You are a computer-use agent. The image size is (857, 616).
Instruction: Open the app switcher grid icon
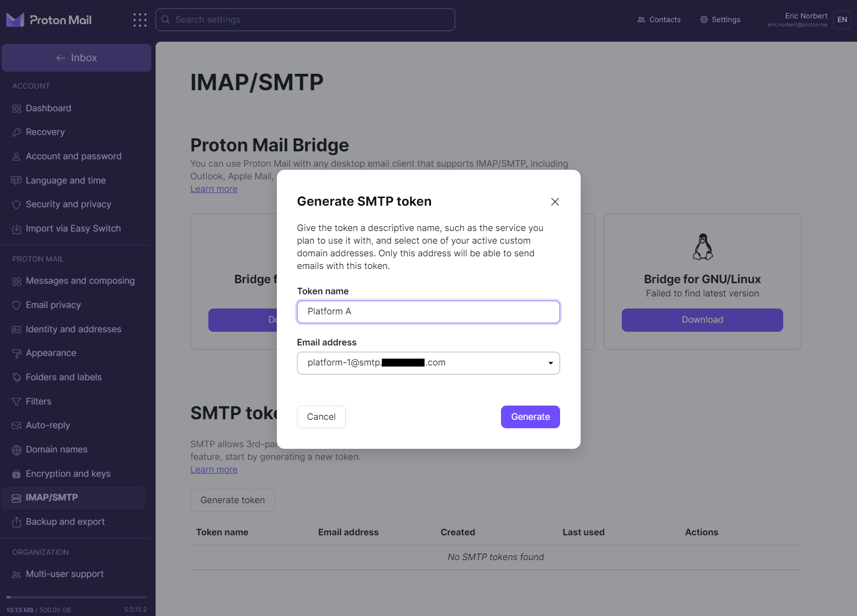140,20
